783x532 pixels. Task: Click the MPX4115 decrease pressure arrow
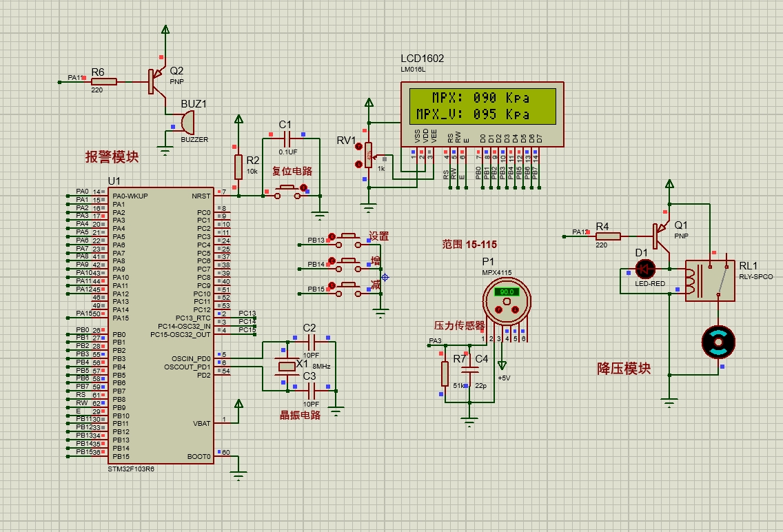pos(515,310)
